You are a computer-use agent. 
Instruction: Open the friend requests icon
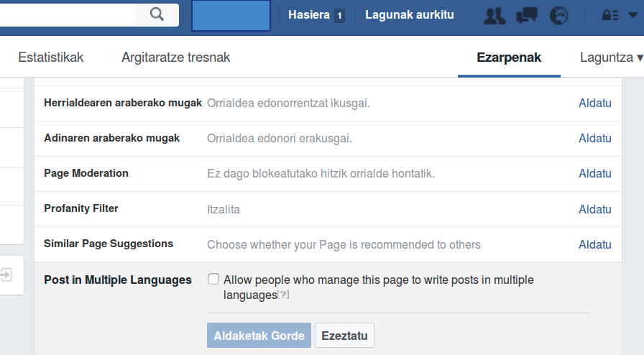(x=494, y=15)
